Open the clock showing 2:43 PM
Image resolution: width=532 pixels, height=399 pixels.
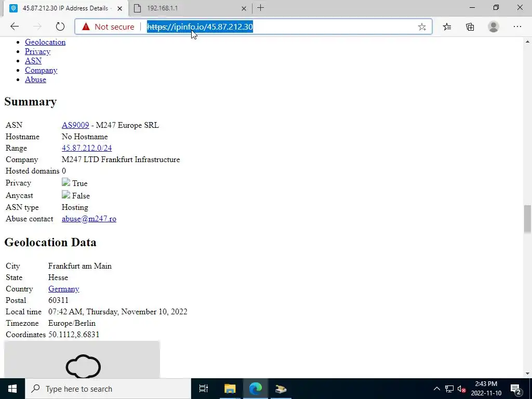(x=486, y=389)
